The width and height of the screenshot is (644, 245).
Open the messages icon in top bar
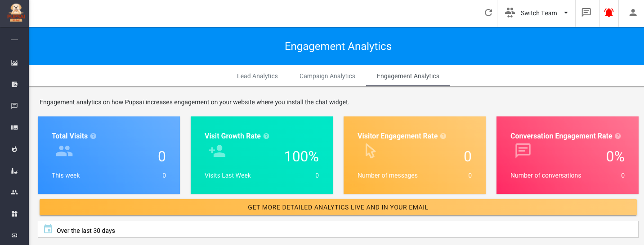click(x=586, y=13)
